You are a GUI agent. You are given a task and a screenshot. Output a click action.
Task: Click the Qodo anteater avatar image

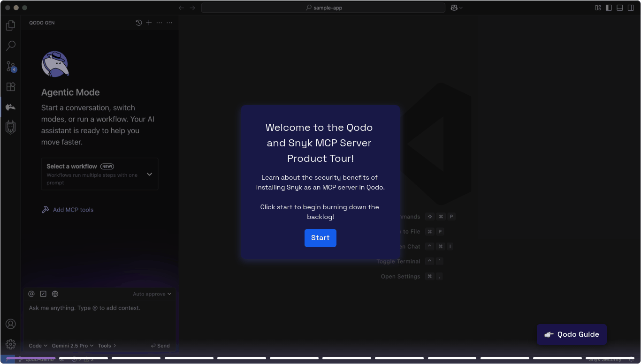pyautogui.click(x=55, y=64)
